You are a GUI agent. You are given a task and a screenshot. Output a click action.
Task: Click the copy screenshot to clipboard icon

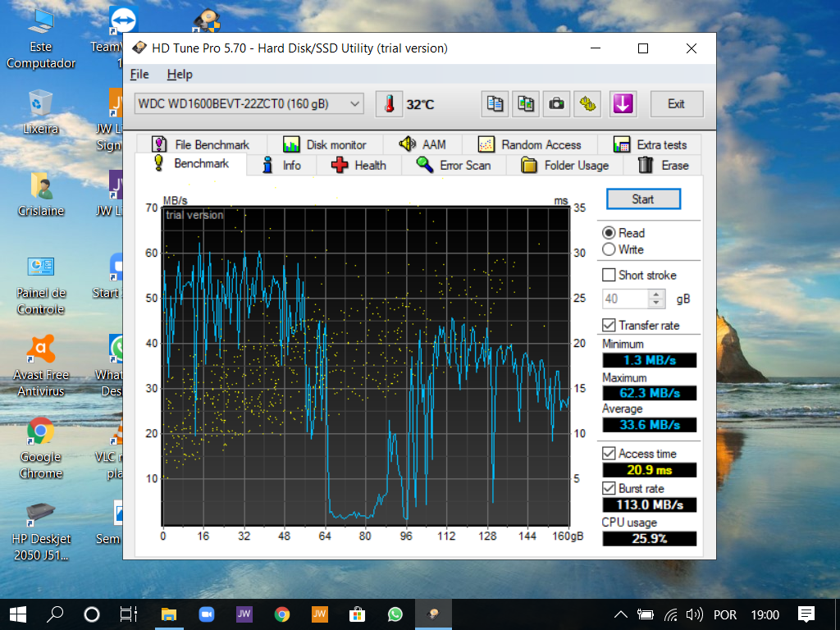526,104
